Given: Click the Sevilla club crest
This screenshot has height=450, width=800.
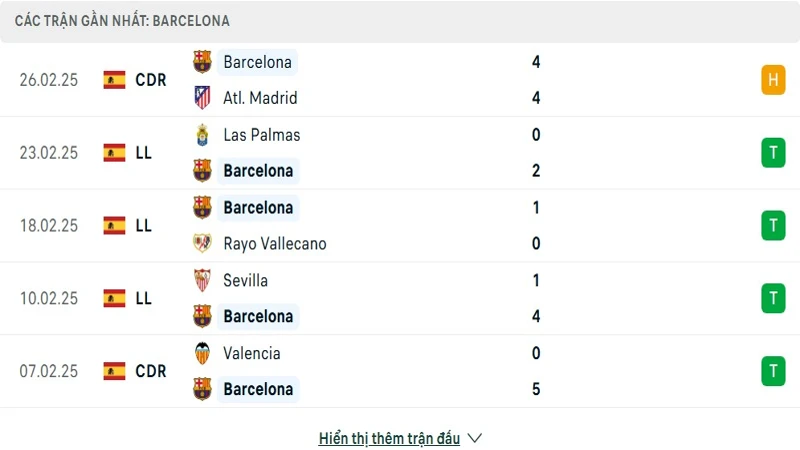Looking at the screenshot, I should pyautogui.click(x=203, y=281).
